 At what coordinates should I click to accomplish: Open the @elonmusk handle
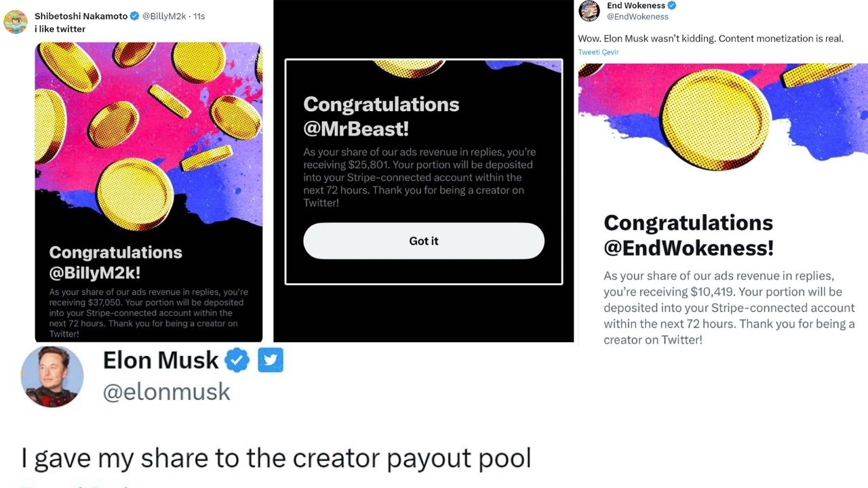[x=167, y=392]
